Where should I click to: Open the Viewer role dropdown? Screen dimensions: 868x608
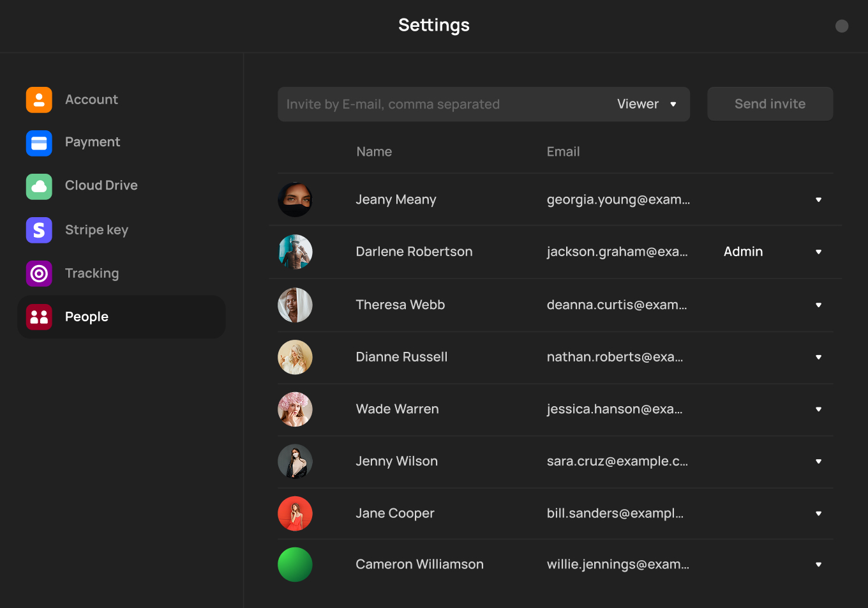647,104
